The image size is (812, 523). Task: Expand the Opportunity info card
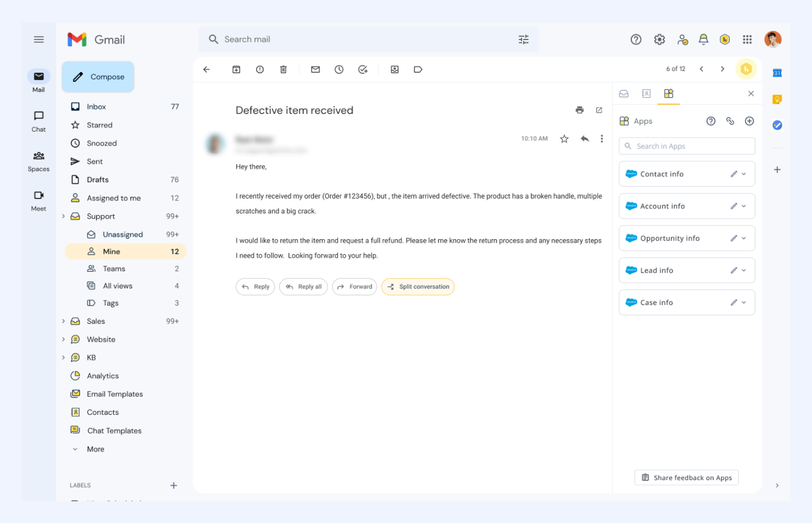click(744, 238)
